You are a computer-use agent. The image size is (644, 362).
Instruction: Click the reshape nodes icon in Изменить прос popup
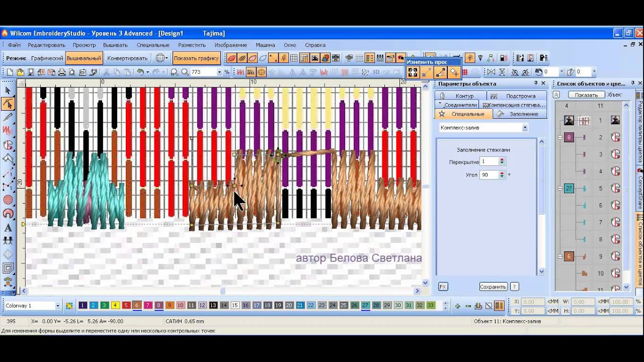(413, 72)
